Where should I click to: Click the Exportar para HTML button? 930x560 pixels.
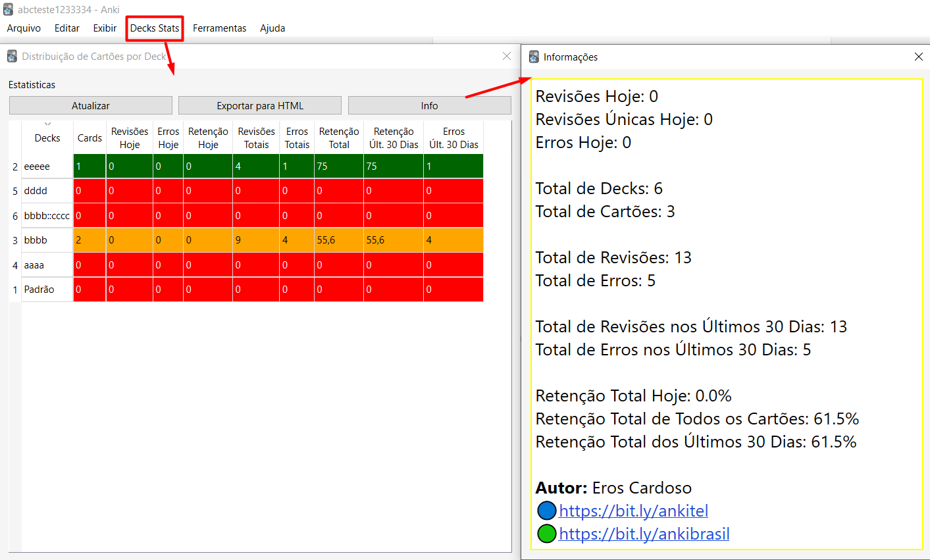tap(260, 106)
